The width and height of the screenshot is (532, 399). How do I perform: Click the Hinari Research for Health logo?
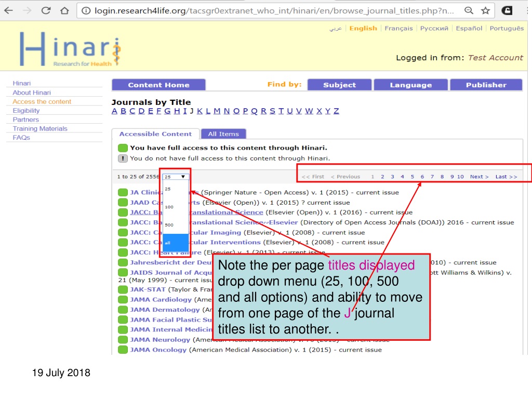coord(70,49)
